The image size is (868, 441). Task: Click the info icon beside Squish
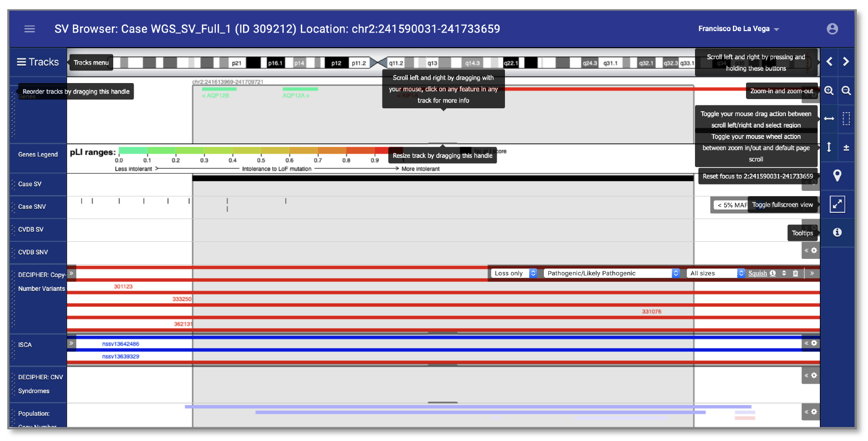[x=773, y=273]
